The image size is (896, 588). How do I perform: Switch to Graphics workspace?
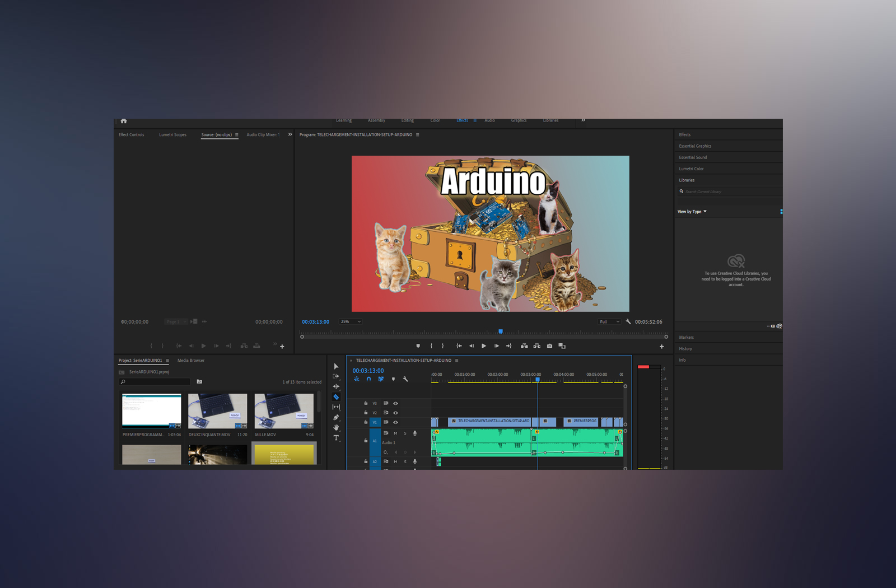coord(519,120)
